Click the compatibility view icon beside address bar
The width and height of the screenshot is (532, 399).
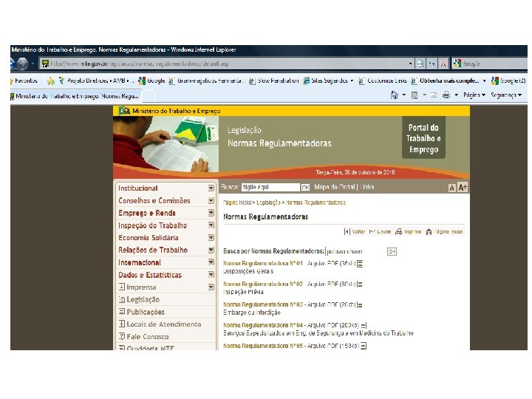pos(420,64)
